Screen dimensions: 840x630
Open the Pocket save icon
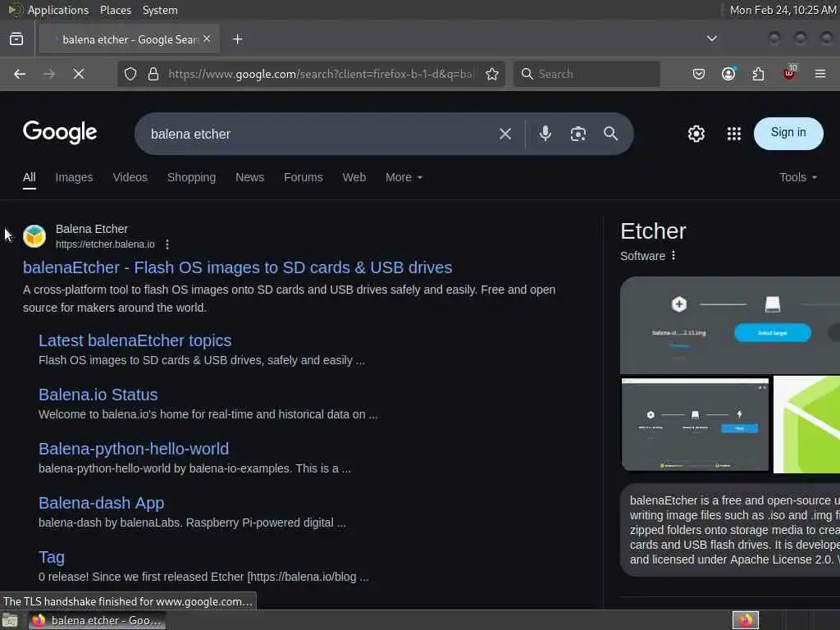click(699, 74)
